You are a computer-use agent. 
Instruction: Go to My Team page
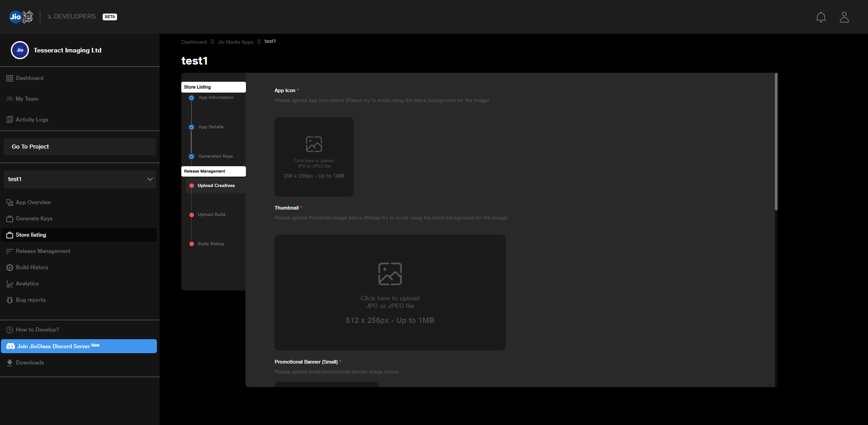tap(27, 99)
